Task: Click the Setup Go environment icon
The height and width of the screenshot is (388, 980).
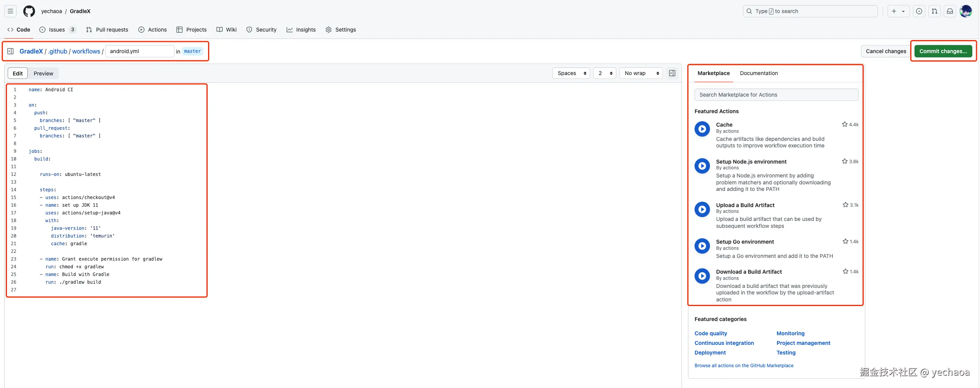Action: [702, 246]
